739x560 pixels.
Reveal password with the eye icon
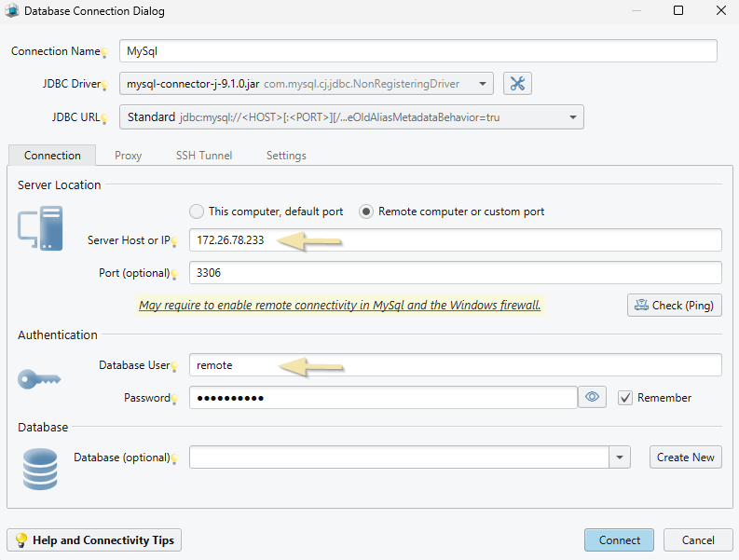point(592,397)
